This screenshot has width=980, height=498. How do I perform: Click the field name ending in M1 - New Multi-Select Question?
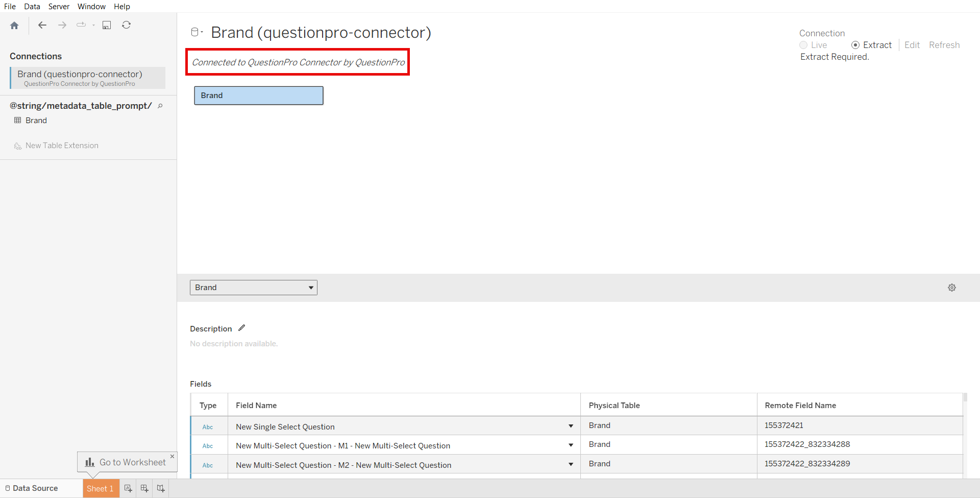343,446
